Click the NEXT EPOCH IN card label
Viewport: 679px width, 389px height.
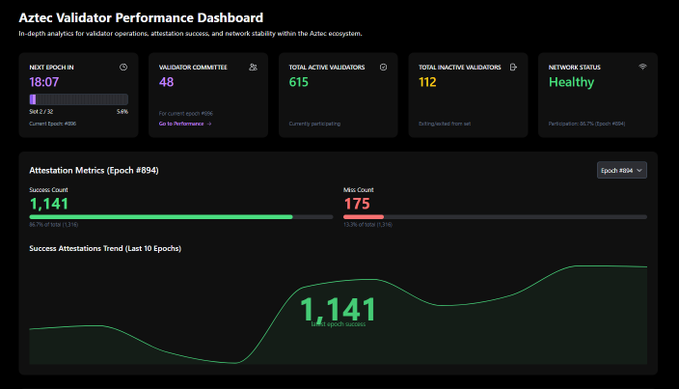52,67
